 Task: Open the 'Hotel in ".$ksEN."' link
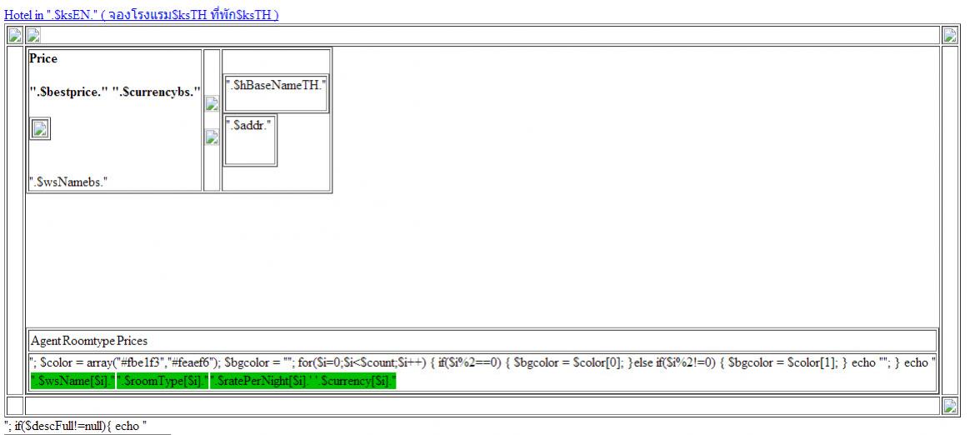click(142, 15)
